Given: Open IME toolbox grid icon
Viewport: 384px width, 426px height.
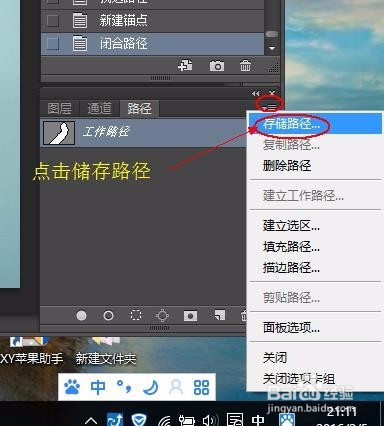Looking at the screenshot, I should tap(201, 387).
